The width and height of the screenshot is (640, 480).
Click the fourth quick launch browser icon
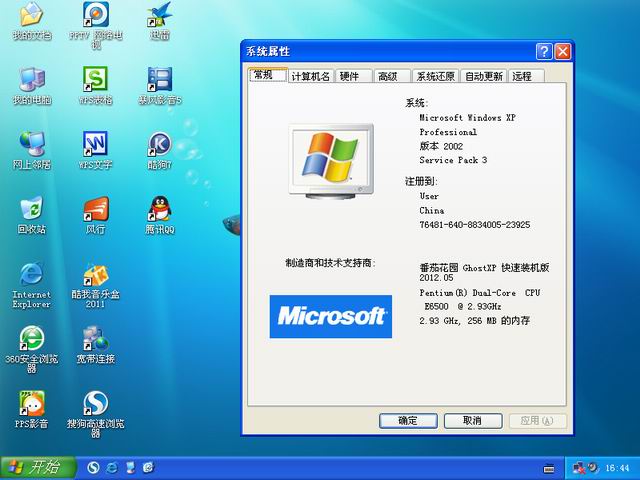pyautogui.click(x=148, y=467)
